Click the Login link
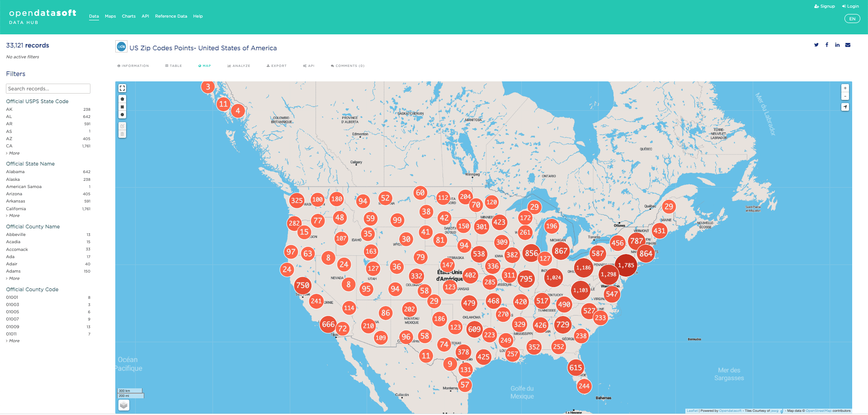The height and width of the screenshot is (415, 868). 850,6
